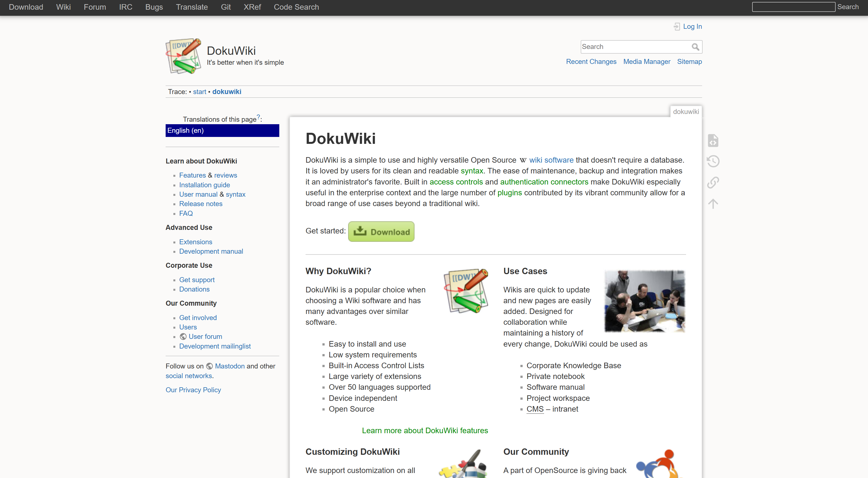Open the social networks link

(x=189, y=376)
